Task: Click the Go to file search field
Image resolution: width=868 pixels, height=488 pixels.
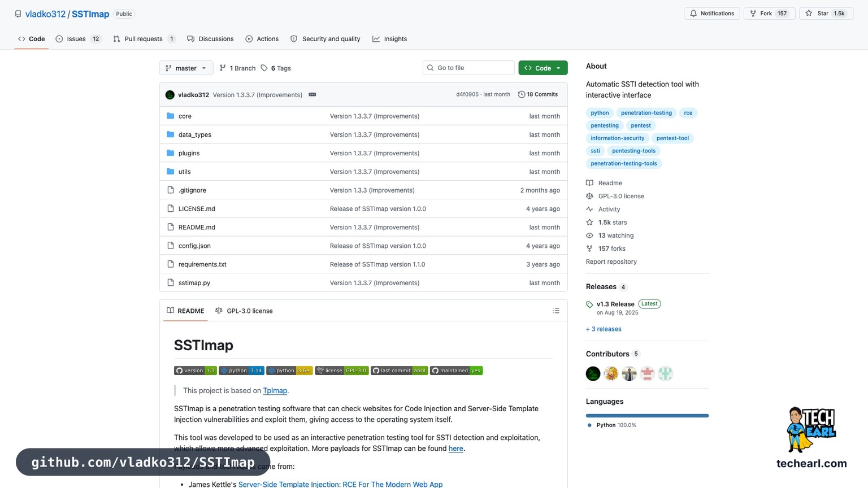Action: coord(468,68)
